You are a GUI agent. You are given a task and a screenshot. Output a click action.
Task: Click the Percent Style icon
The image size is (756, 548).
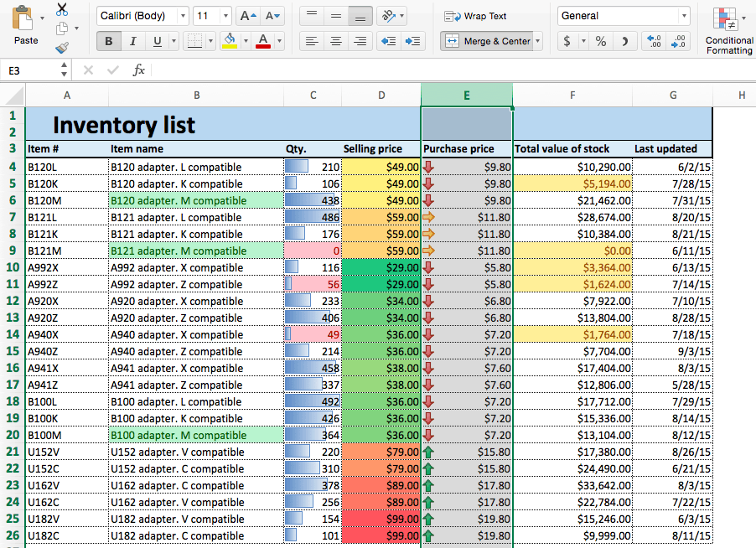pyautogui.click(x=601, y=41)
